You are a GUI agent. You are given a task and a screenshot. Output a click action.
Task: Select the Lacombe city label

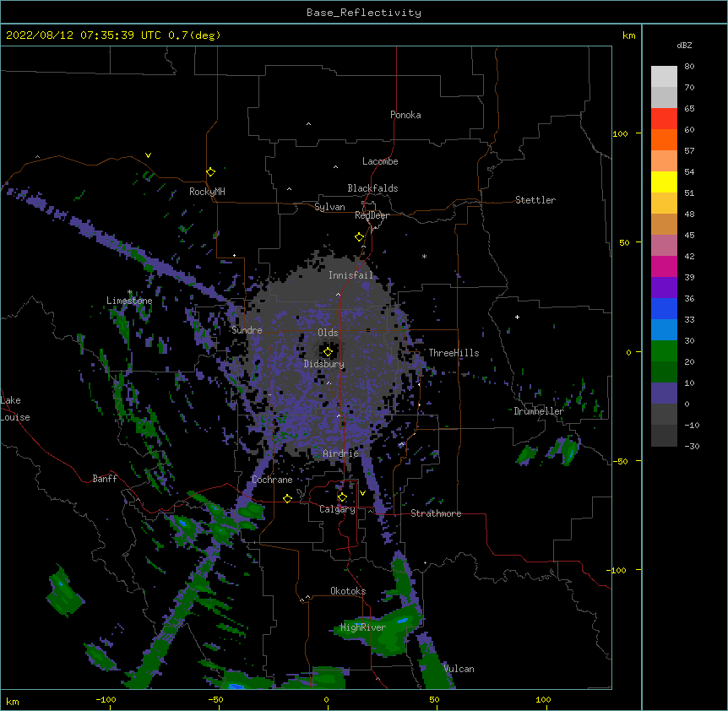[380, 161]
